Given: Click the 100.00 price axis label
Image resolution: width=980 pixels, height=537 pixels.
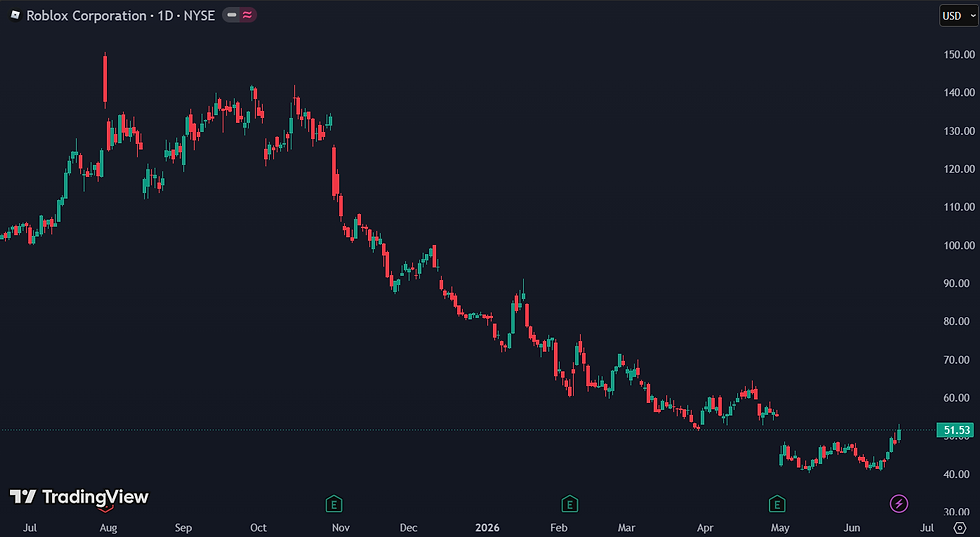Looking at the screenshot, I should coord(959,245).
